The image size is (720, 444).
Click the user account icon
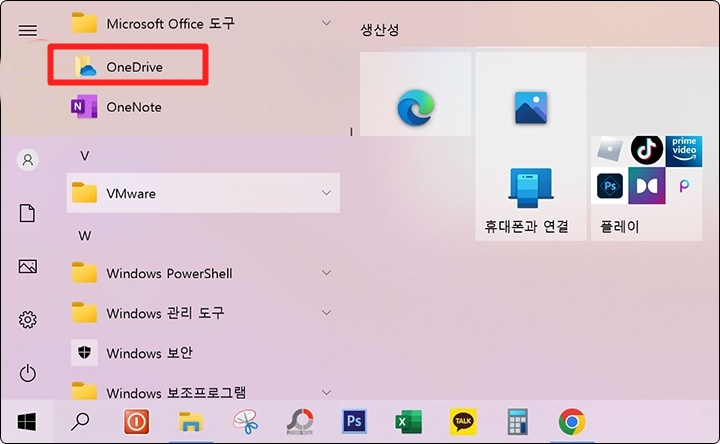click(28, 160)
